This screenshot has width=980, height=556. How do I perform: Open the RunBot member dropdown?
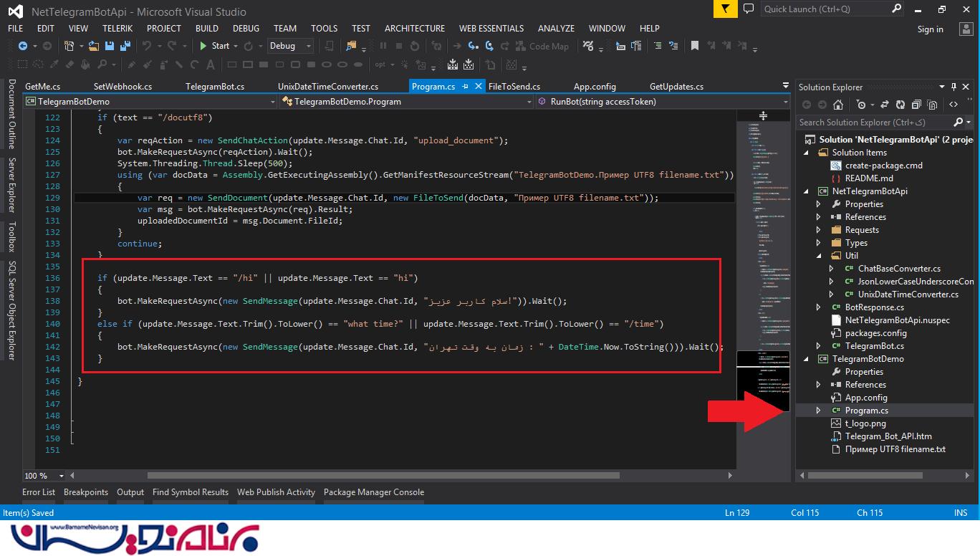click(785, 102)
